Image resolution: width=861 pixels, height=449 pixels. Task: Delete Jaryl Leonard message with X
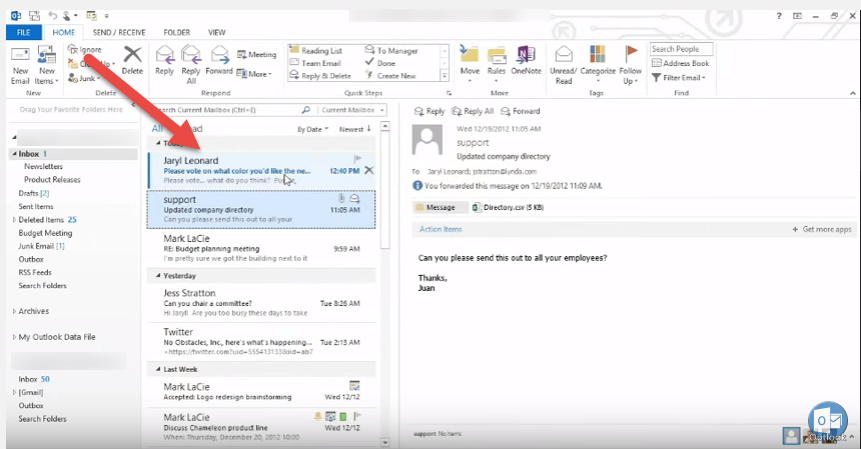(369, 170)
